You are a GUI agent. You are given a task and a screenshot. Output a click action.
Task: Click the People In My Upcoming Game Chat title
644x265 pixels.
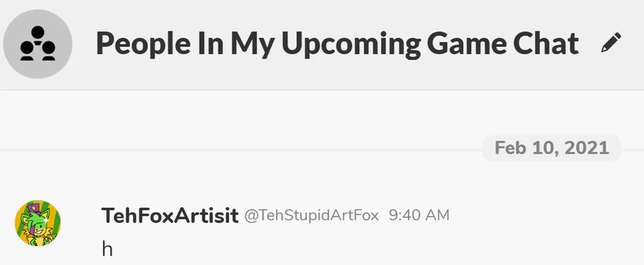[x=337, y=44]
